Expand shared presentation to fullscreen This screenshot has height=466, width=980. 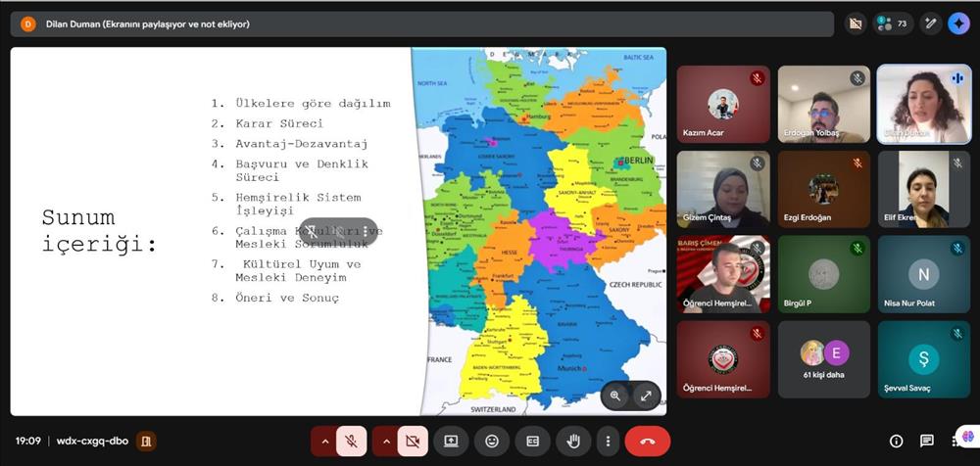pyautogui.click(x=646, y=396)
